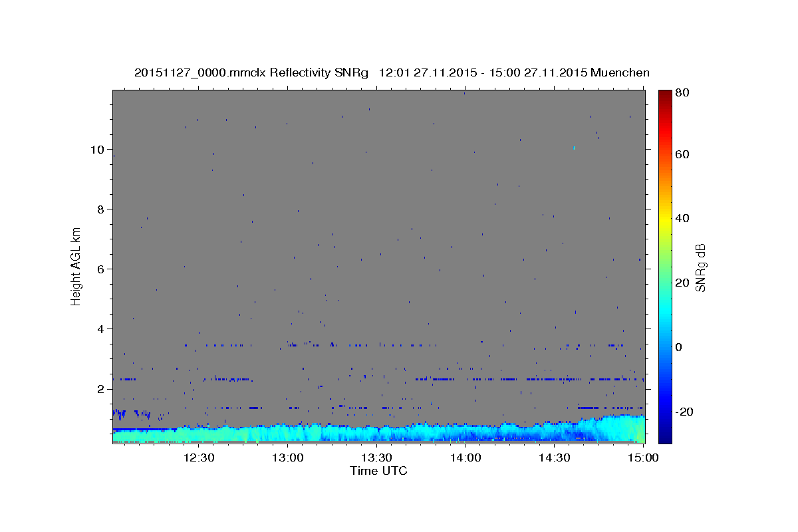Viewport: 798px width, 532px height.
Task: Click the 13:00 time tick label
Action: coord(289,458)
